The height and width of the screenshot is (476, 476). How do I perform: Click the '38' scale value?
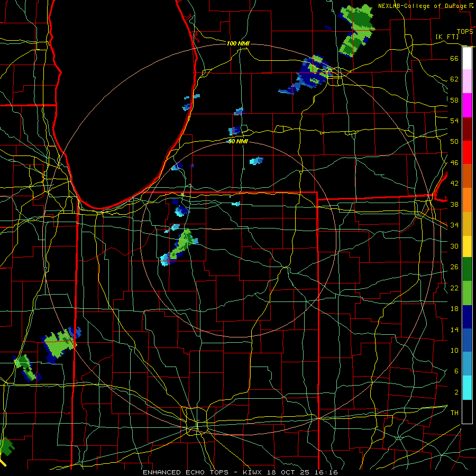[x=454, y=204]
